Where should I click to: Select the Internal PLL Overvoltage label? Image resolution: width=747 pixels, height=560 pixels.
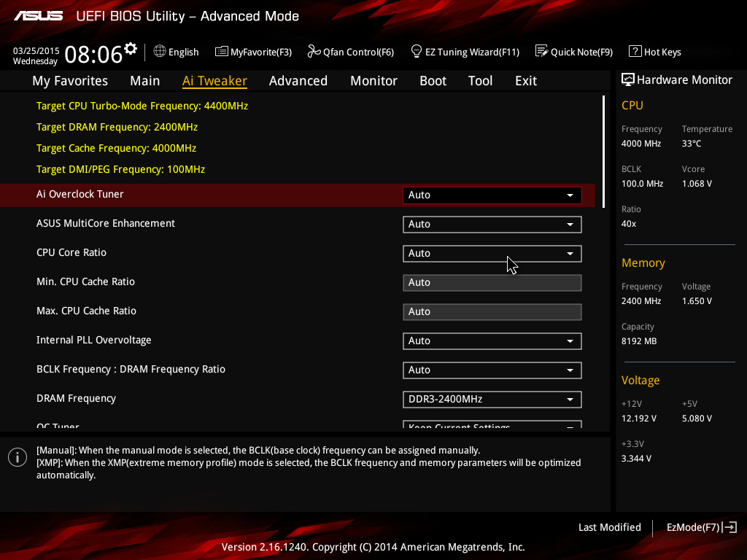[94, 340]
